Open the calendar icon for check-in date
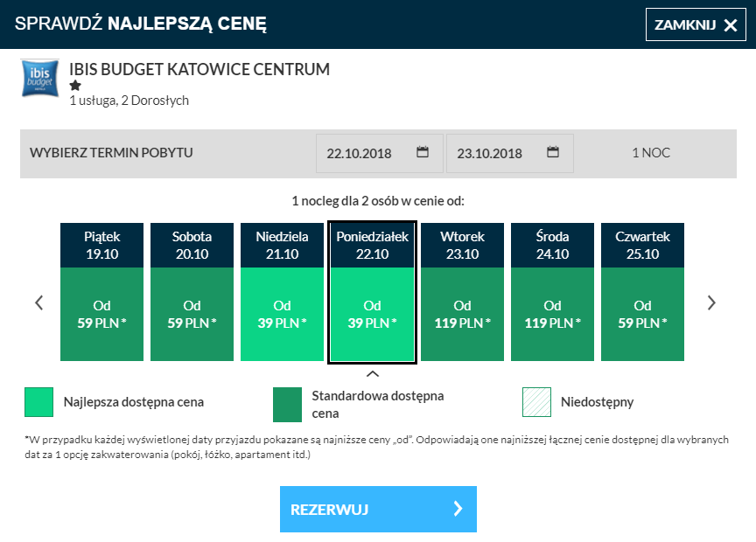Image resolution: width=756 pixels, height=542 pixels. pos(423,152)
